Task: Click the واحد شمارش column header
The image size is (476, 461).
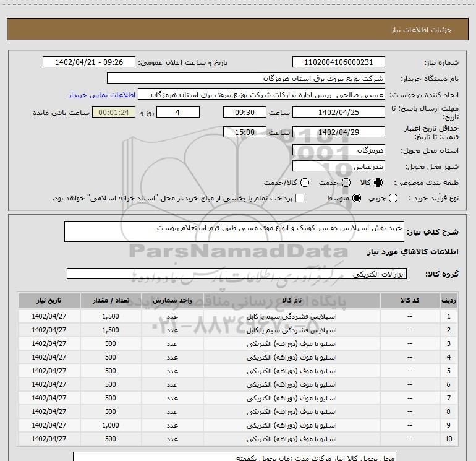Action: point(172,301)
